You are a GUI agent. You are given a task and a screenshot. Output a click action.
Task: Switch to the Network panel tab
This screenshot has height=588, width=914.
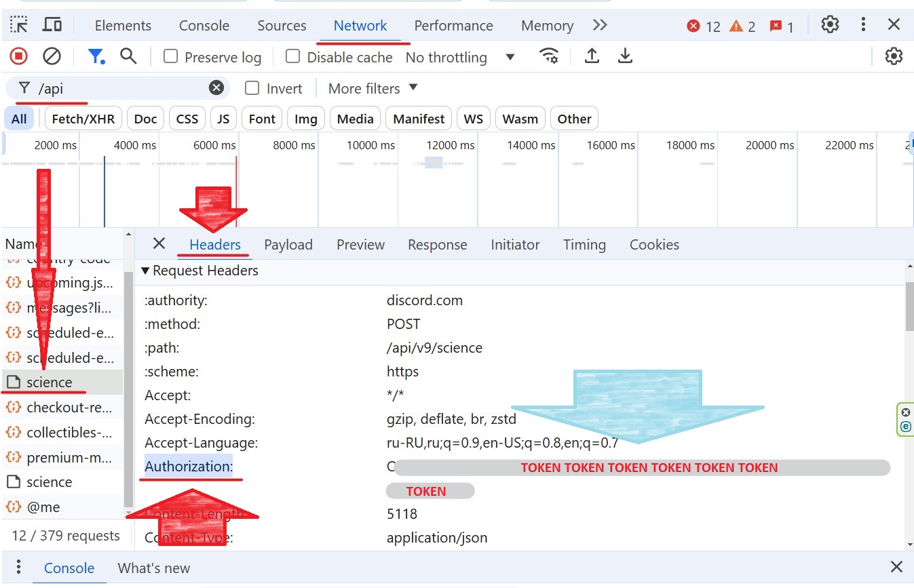tap(360, 26)
